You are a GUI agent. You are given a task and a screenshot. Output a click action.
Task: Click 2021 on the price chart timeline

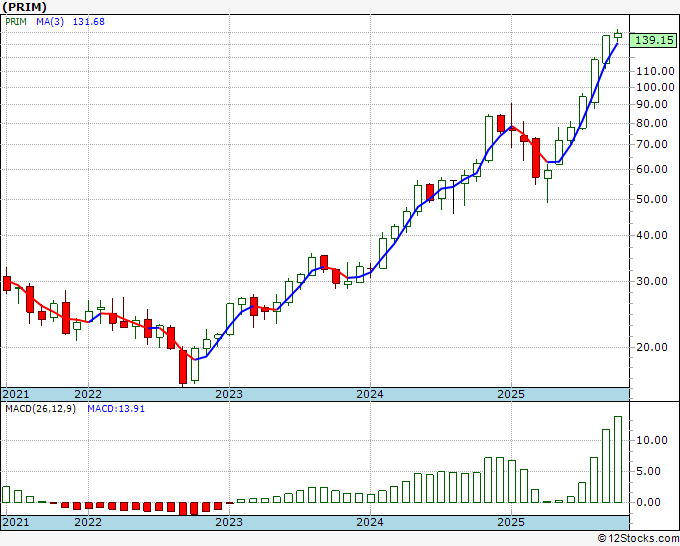(x=16, y=394)
